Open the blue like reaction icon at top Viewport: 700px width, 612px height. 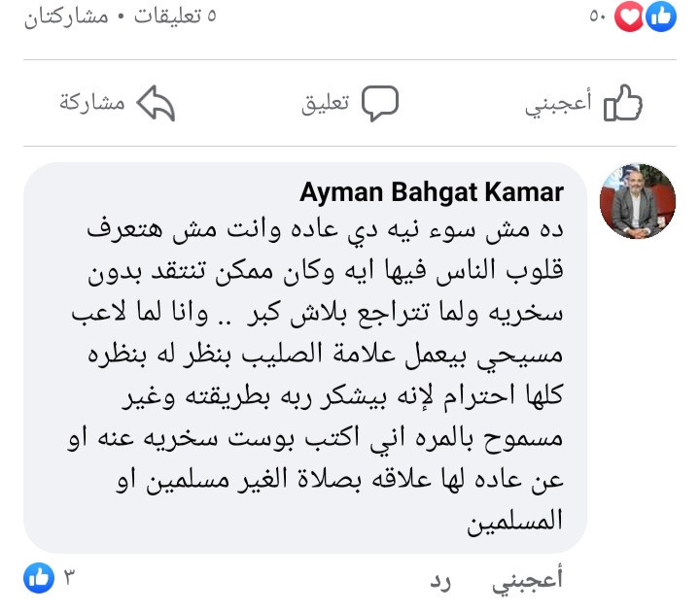pos(661,17)
